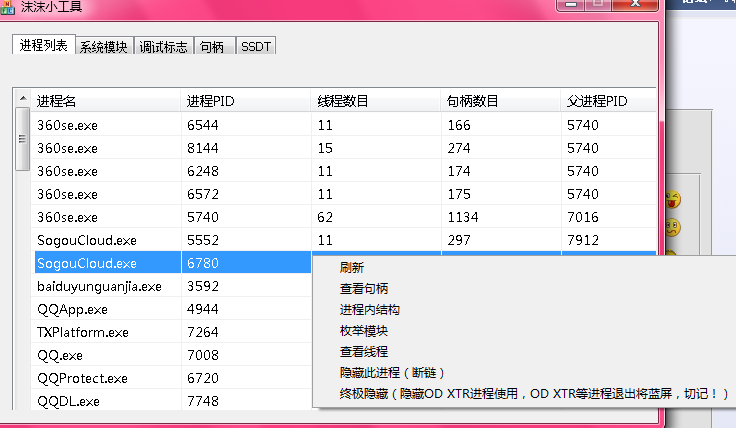Screen dimensions: 736x428
Task: Click the list scroll-up arrow
Action: [23, 98]
